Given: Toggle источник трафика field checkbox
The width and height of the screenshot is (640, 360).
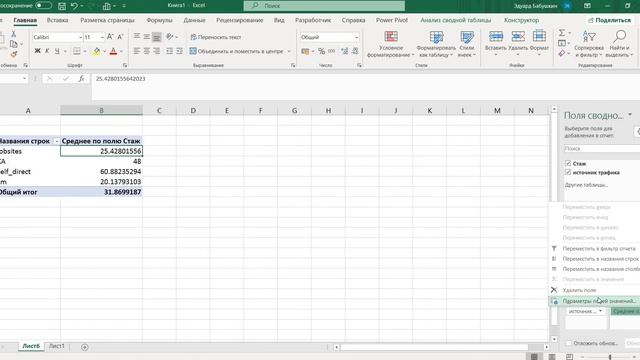Looking at the screenshot, I should click(568, 172).
